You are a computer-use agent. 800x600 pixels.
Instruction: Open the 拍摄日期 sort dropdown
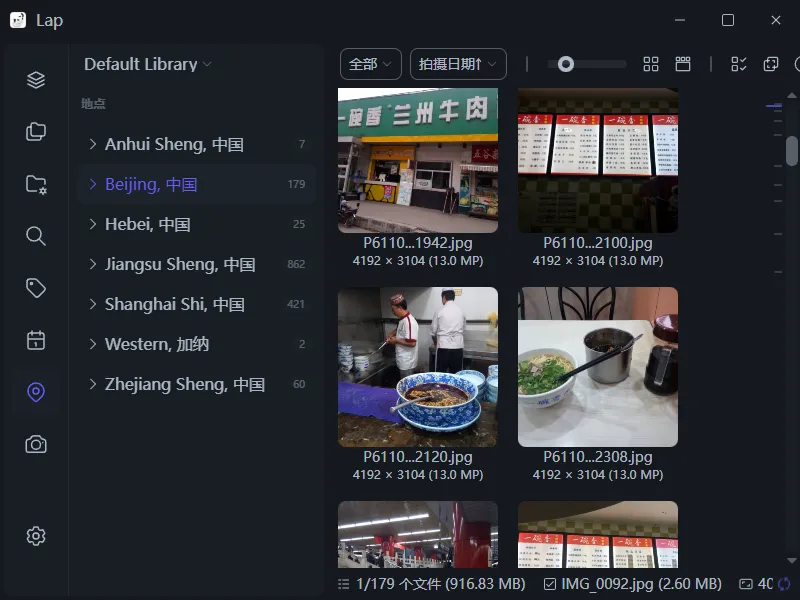click(458, 64)
